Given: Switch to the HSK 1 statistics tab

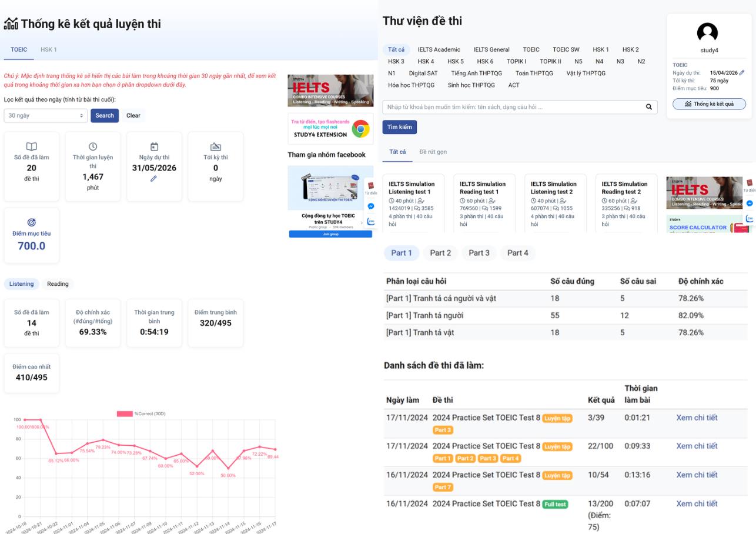Looking at the screenshot, I should pos(49,49).
